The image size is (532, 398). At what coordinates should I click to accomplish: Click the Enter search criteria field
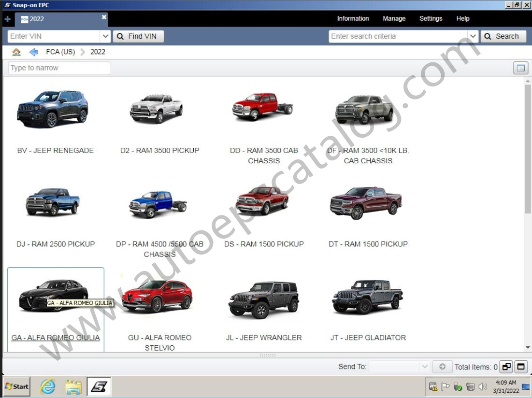pyautogui.click(x=398, y=36)
